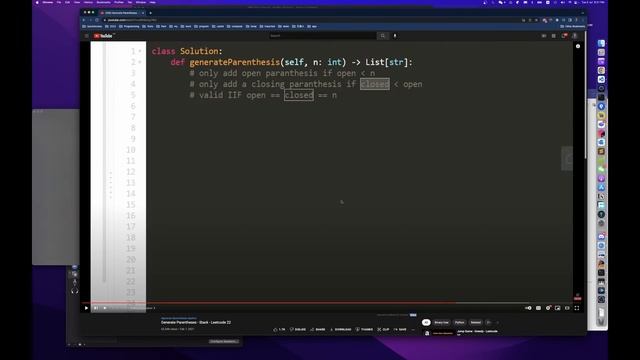Start voice search with microphone

click(x=395, y=36)
